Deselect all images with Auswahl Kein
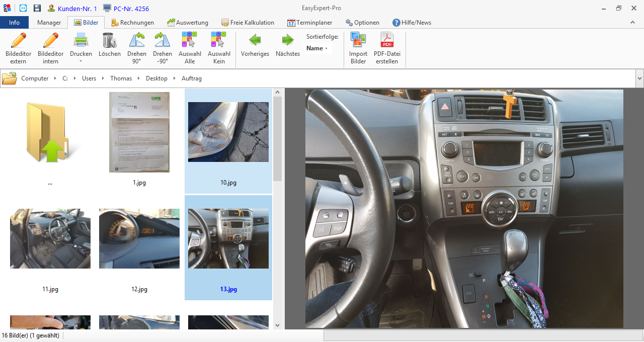 pos(219,48)
